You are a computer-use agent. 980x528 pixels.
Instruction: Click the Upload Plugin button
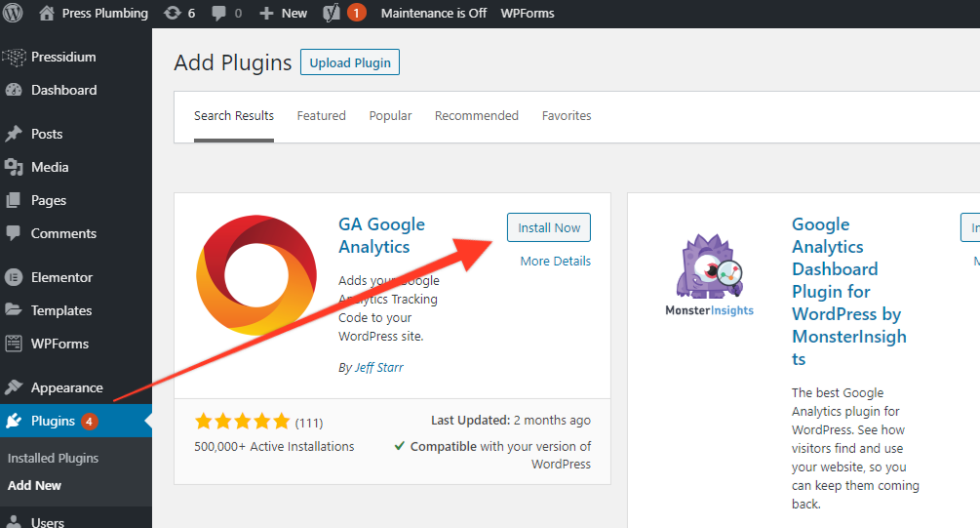click(x=350, y=62)
